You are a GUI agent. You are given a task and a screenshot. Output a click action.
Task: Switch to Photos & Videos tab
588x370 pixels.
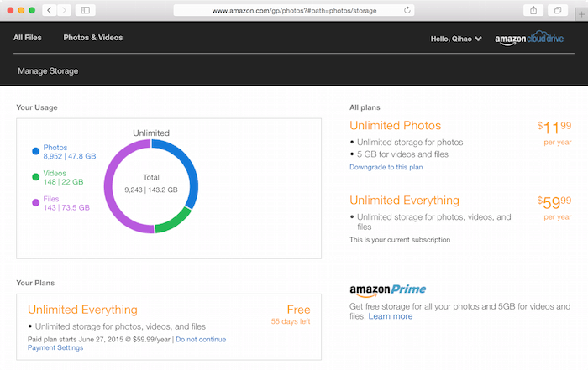click(x=93, y=38)
